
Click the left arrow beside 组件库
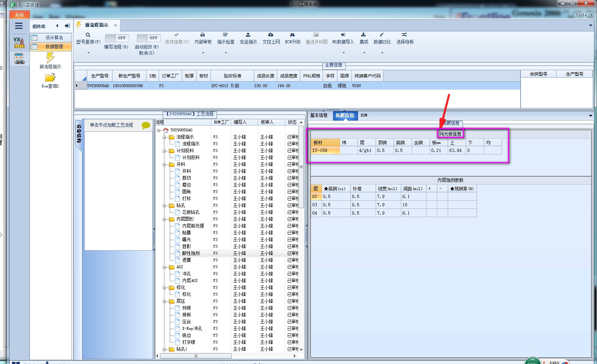[57, 26]
